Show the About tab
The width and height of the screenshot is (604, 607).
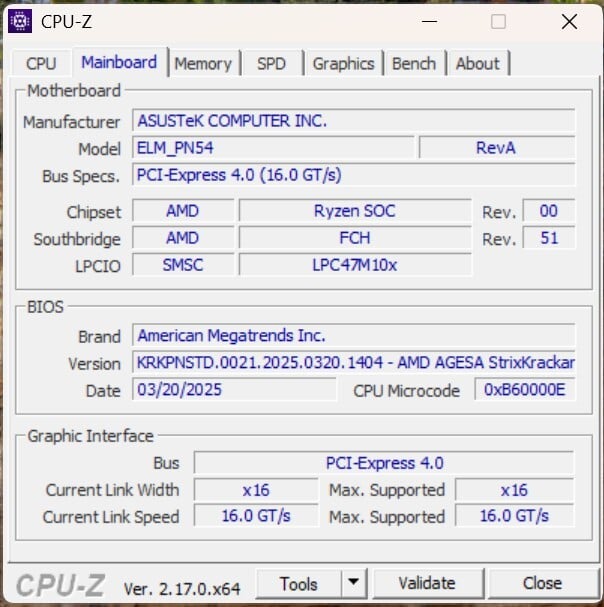pyautogui.click(x=477, y=63)
